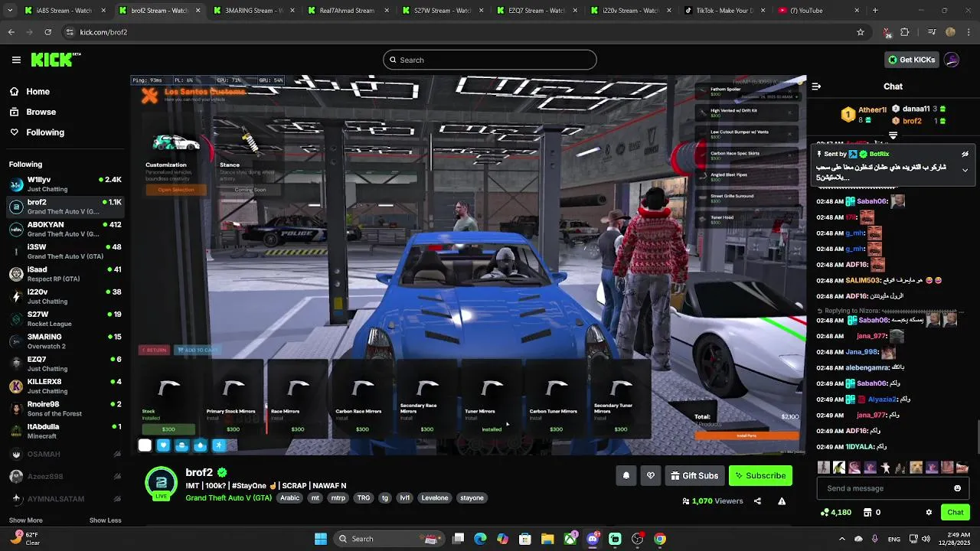The width and height of the screenshot is (980, 551).
Task: Collapse the chat panel arrow icon
Action: pyautogui.click(x=816, y=86)
